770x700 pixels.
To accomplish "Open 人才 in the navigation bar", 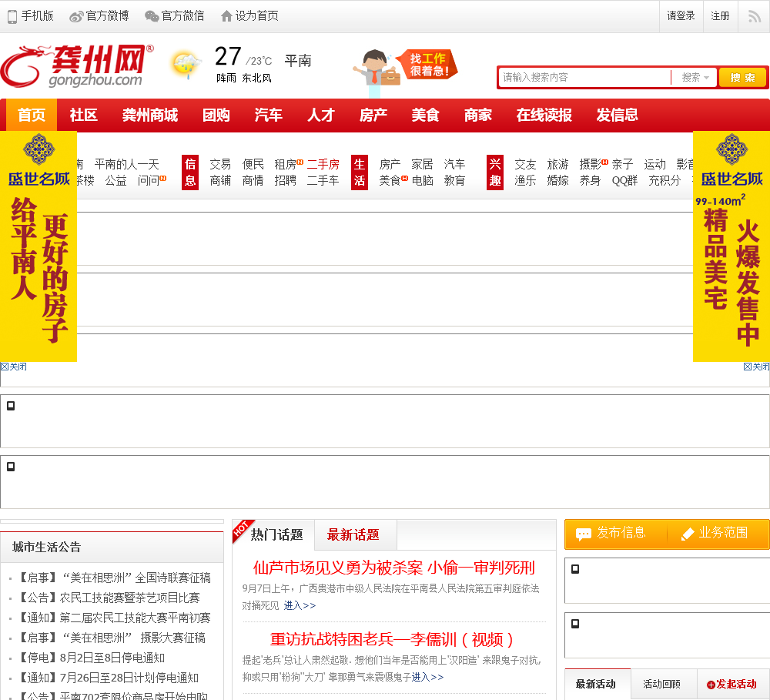I will pos(320,115).
